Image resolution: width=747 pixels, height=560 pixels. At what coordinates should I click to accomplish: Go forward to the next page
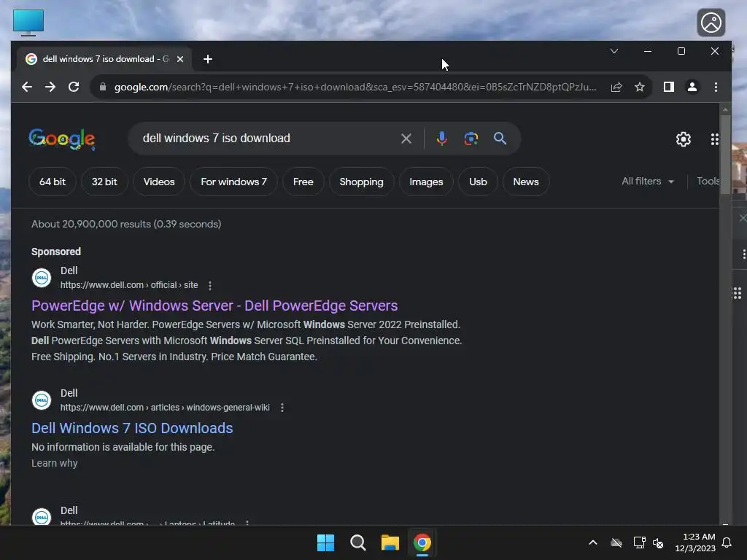click(50, 87)
